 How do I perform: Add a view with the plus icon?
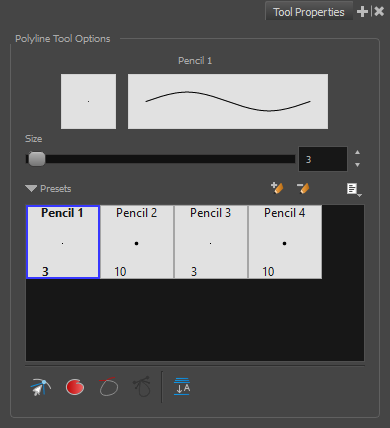pos(362,12)
